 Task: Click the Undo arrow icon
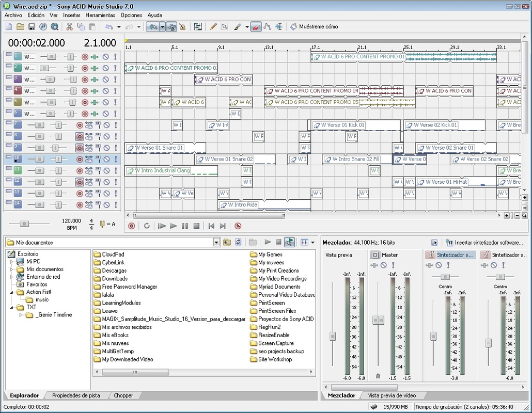pyautogui.click(x=109, y=26)
